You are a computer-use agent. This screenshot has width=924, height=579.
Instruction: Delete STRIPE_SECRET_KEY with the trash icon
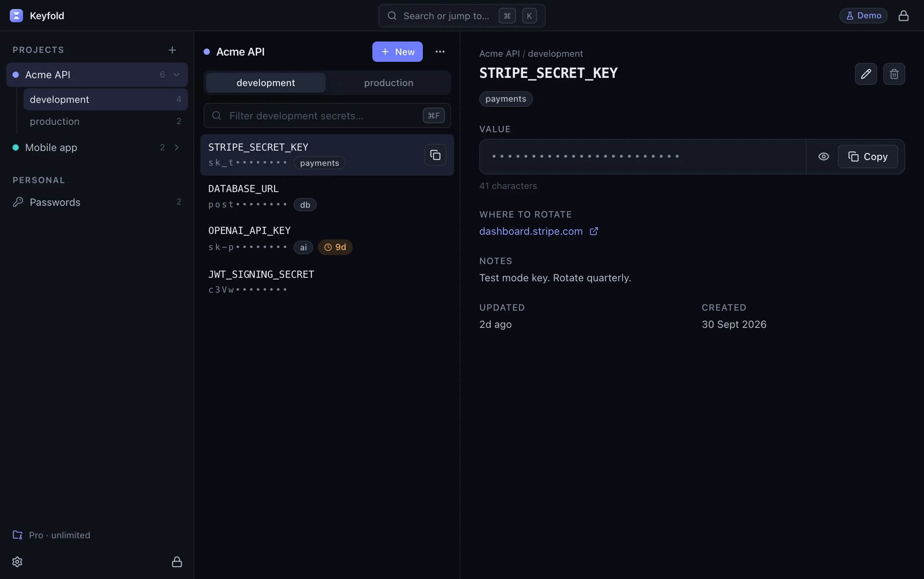click(x=894, y=74)
